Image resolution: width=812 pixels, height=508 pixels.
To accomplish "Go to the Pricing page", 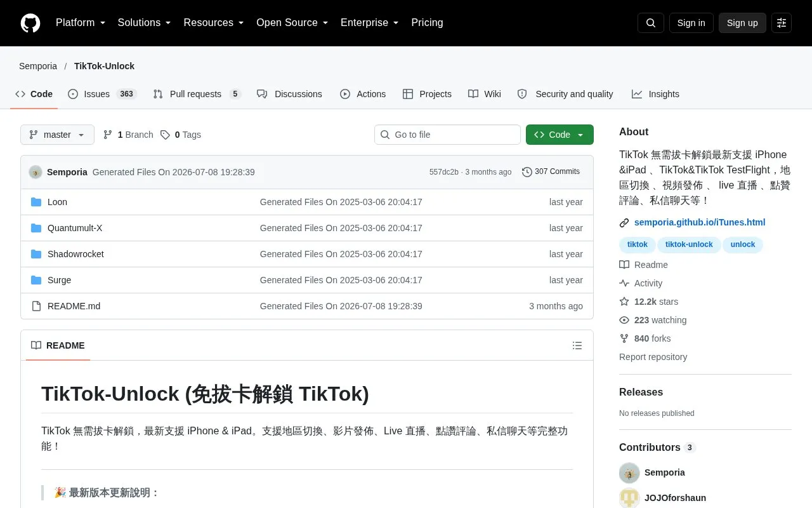I will click(x=427, y=23).
